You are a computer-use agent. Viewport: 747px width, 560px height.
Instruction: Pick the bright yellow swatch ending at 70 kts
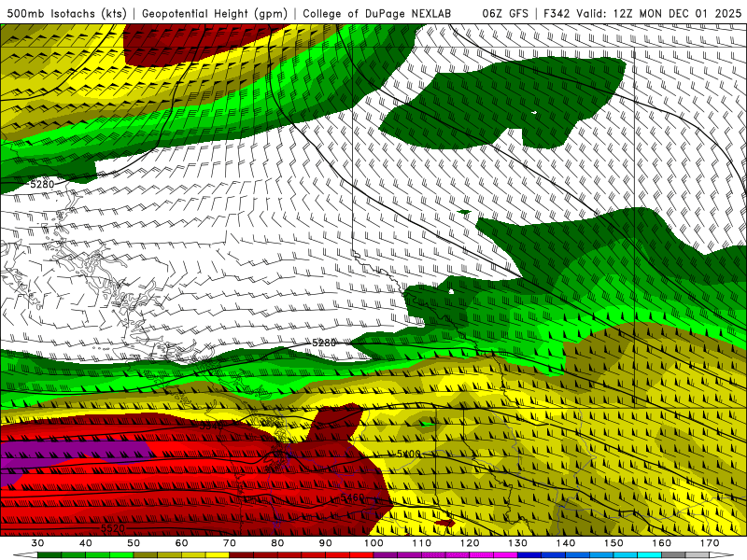click(218, 555)
